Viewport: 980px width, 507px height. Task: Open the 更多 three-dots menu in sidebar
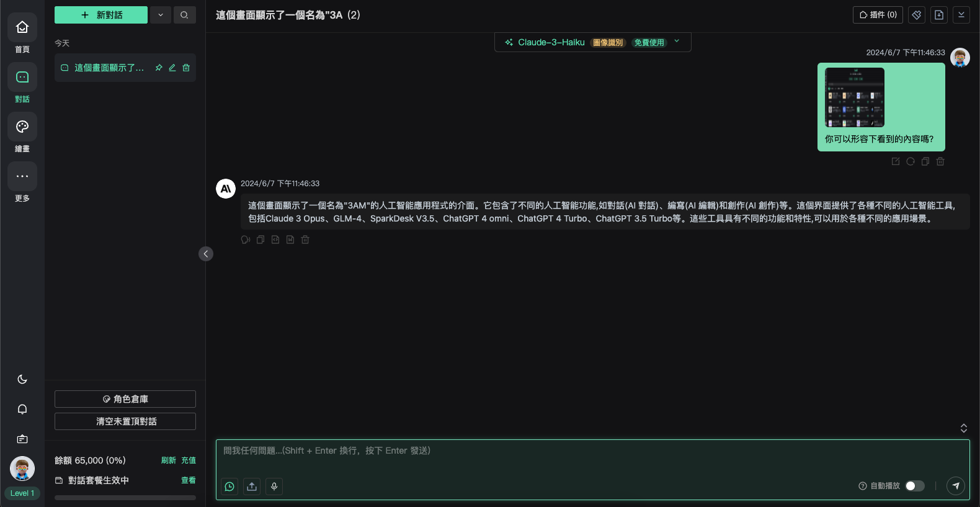coord(22,176)
